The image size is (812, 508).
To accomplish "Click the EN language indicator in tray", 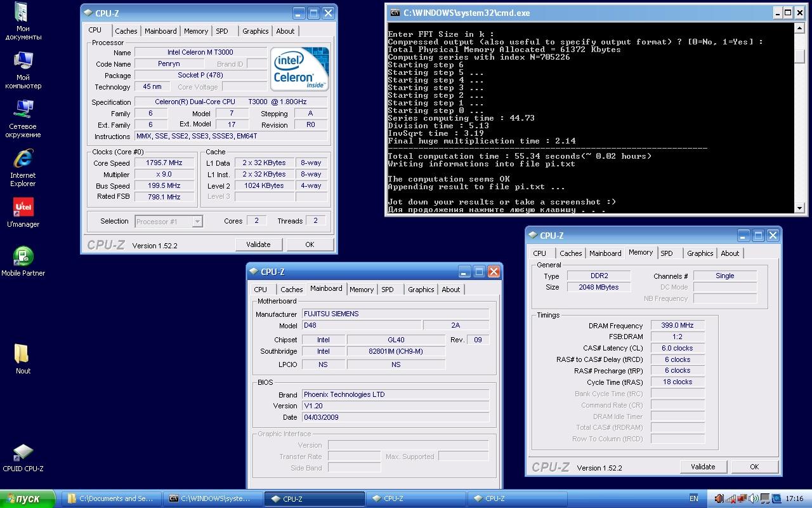I will click(x=693, y=498).
